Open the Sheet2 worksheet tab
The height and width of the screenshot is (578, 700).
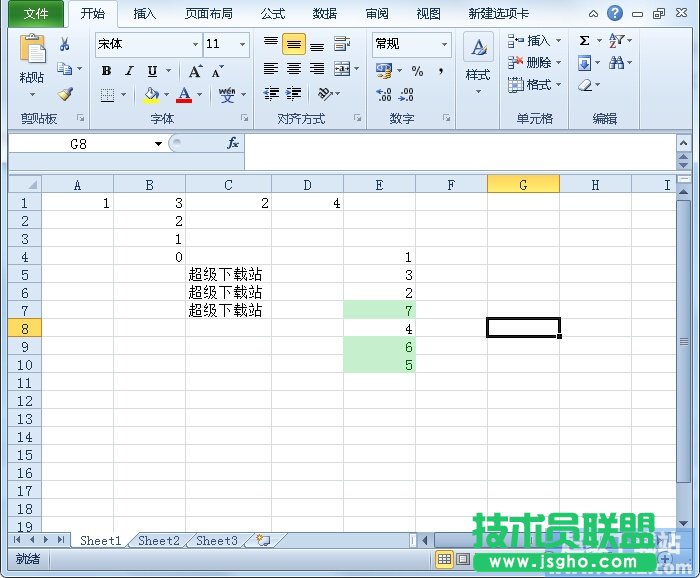tap(158, 540)
